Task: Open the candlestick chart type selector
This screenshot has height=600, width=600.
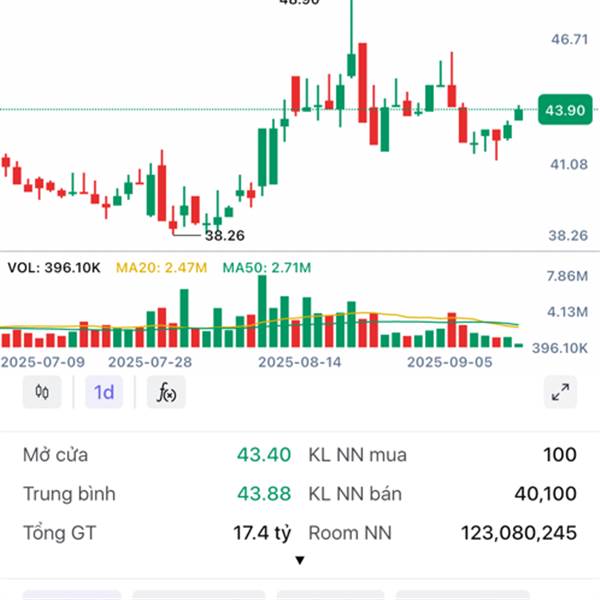Action: (x=42, y=392)
